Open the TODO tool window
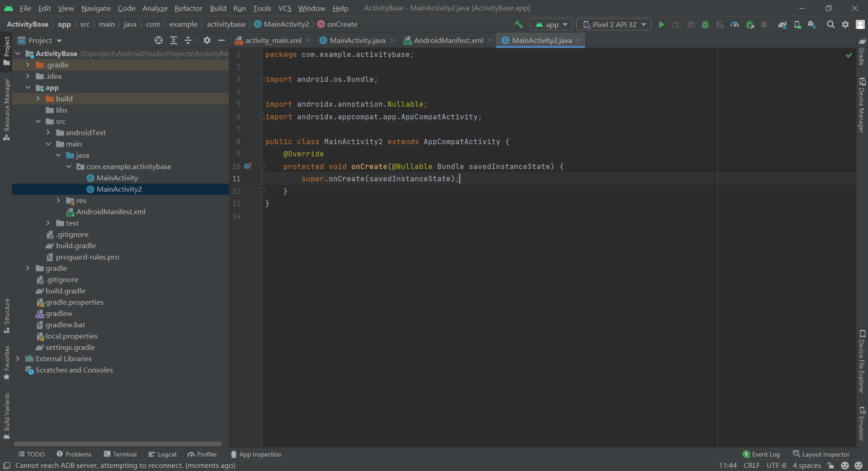 [x=31, y=454]
